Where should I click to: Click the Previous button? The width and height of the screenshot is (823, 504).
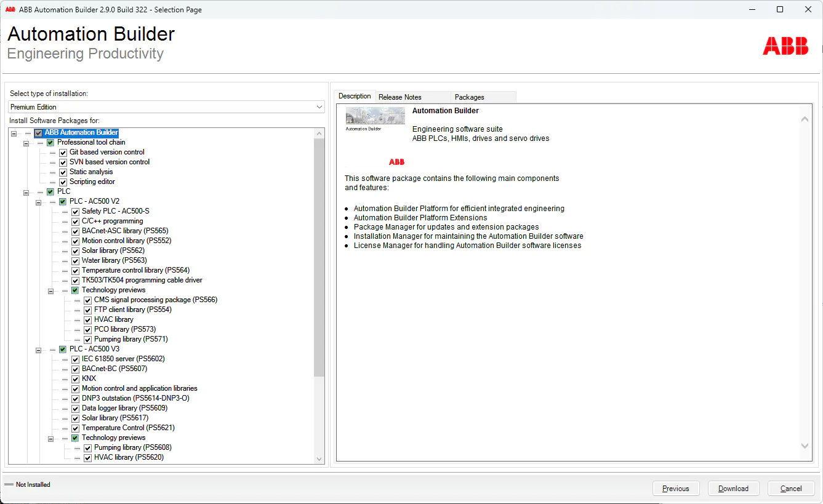(676, 489)
